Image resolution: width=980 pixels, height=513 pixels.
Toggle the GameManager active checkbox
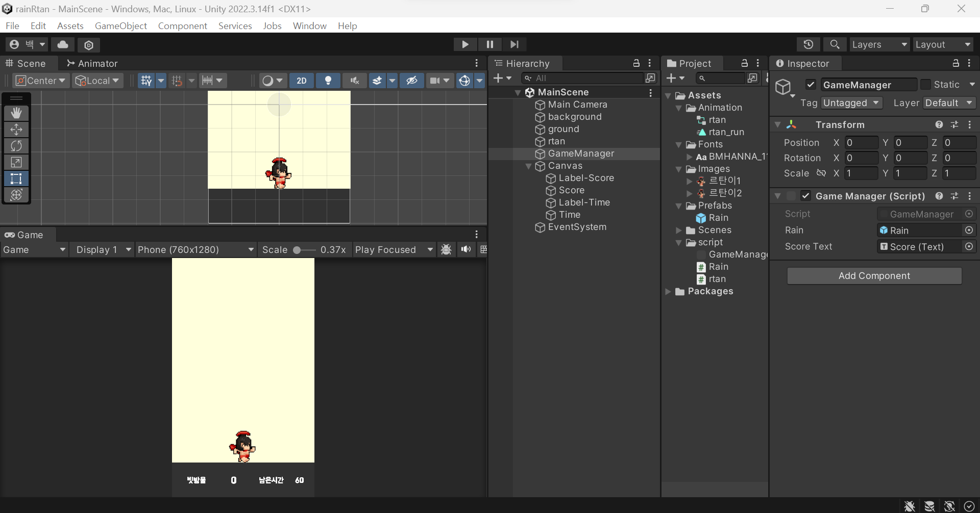[x=811, y=85]
